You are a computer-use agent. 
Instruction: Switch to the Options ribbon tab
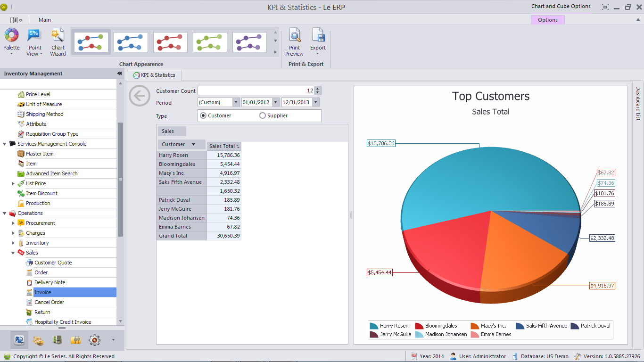[547, 20]
